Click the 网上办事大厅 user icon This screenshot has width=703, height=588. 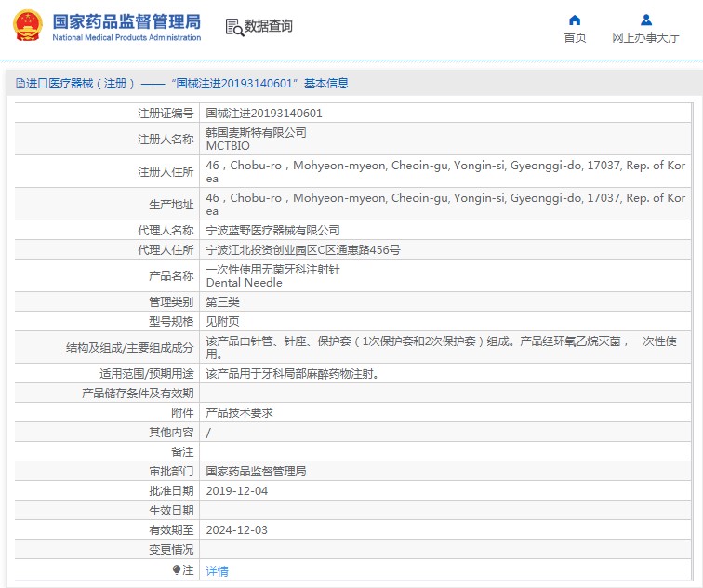tap(645, 20)
